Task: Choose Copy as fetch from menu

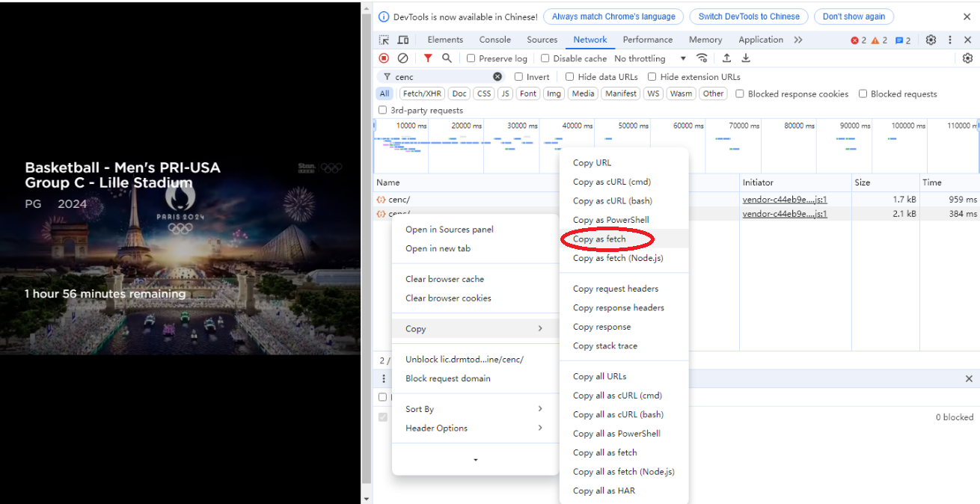Action: point(599,239)
